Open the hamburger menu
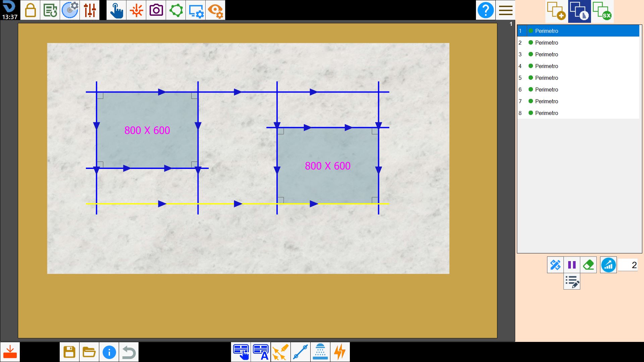 point(505,10)
